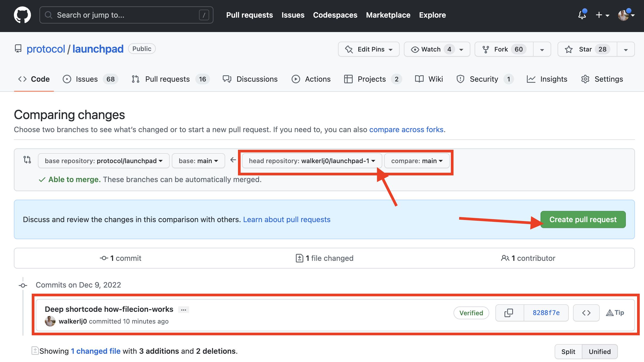Switch to the Issues tab

click(90, 79)
